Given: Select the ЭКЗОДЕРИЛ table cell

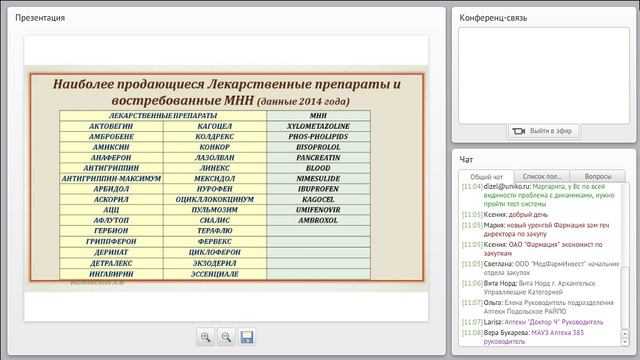Looking at the screenshot, I should [215, 264].
